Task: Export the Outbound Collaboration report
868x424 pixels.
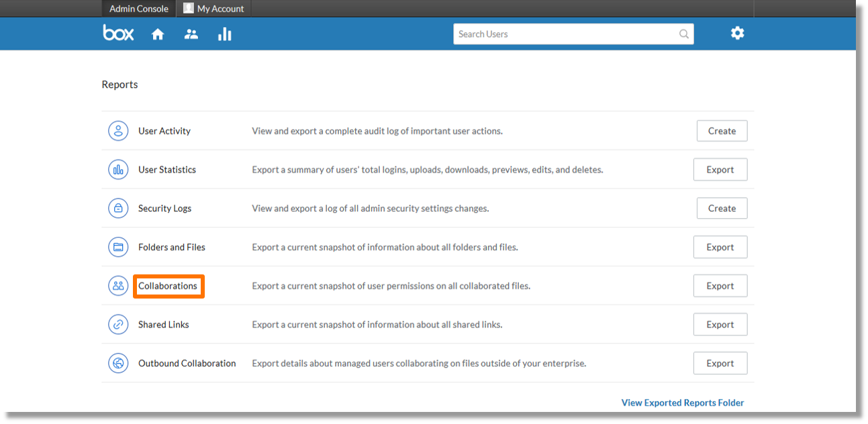Action: pos(720,364)
